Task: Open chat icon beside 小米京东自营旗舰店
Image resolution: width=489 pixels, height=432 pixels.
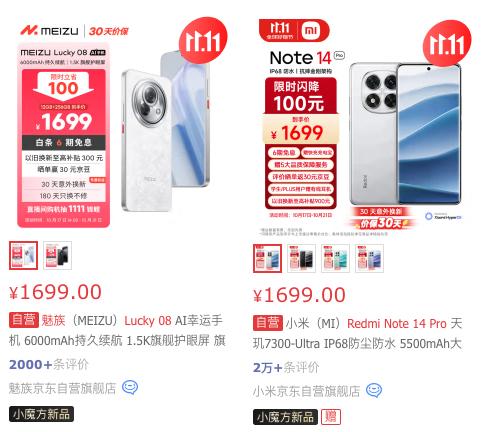Action: [x=374, y=390]
